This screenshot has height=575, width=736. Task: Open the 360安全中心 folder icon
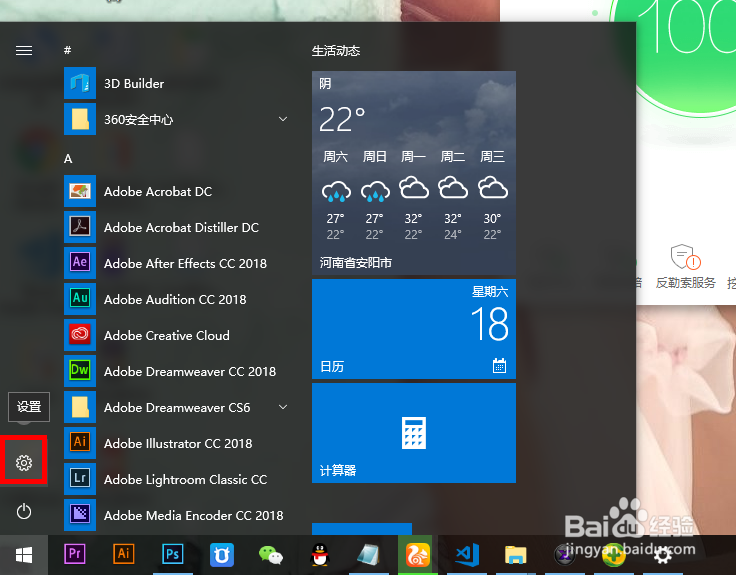80,119
